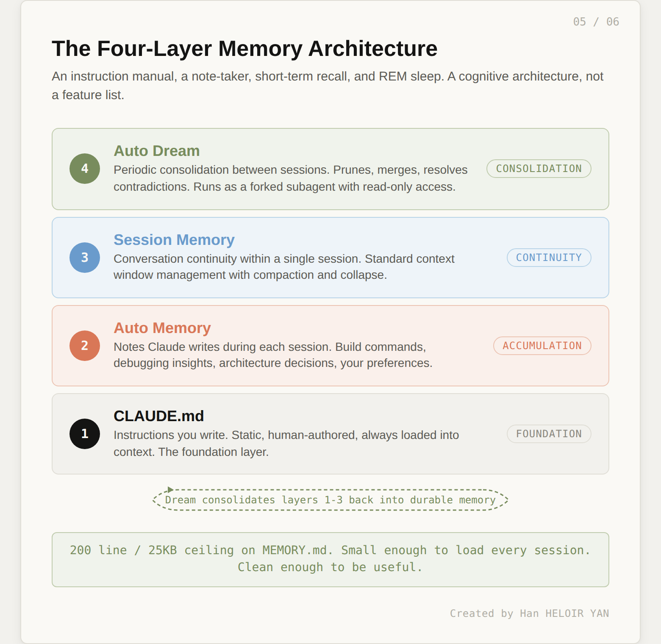Viewport: 661px width, 644px height.
Task: Click the orange number 2 circle
Action: click(x=85, y=346)
